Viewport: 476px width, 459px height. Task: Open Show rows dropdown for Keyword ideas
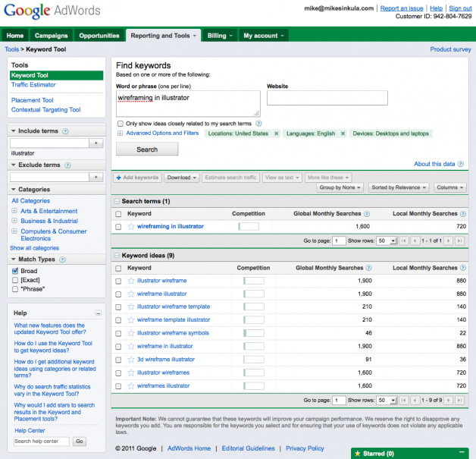click(387, 401)
